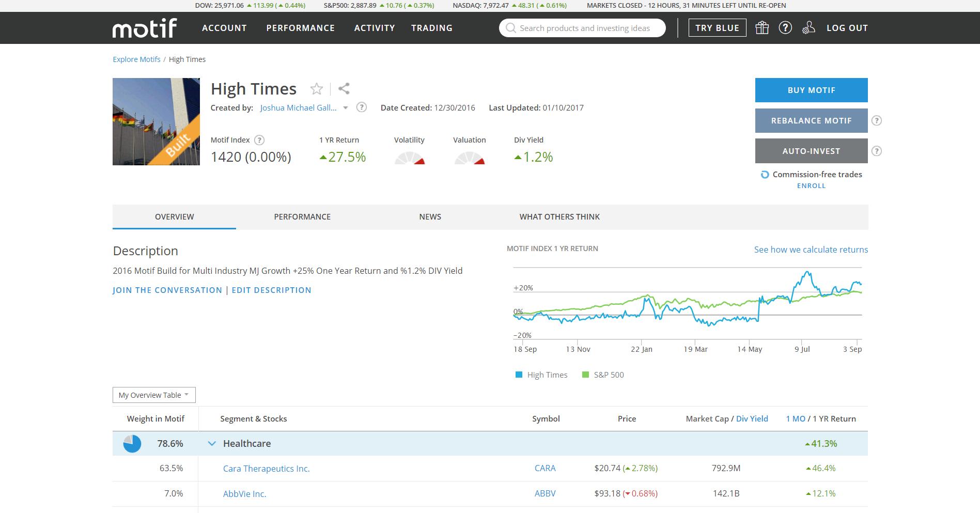This screenshot has height=513, width=980.
Task: Click the REBALANCE MOTIF button
Action: point(811,120)
